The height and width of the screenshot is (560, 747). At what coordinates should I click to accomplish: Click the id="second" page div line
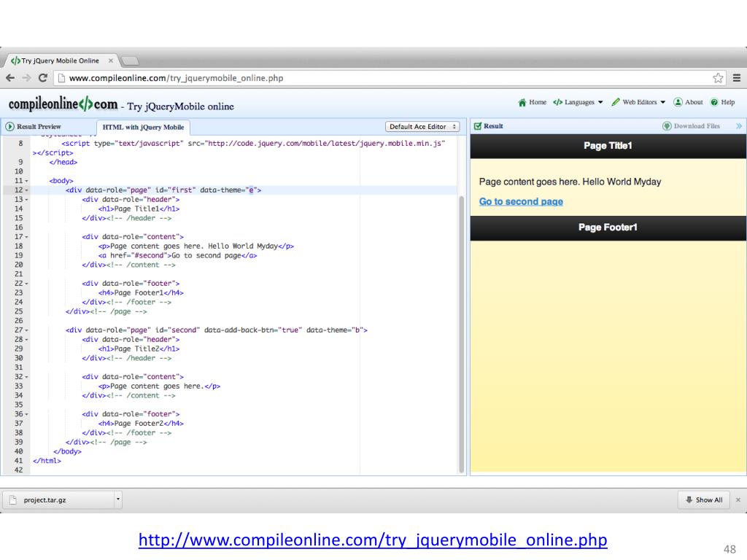pyautogui.click(x=216, y=330)
